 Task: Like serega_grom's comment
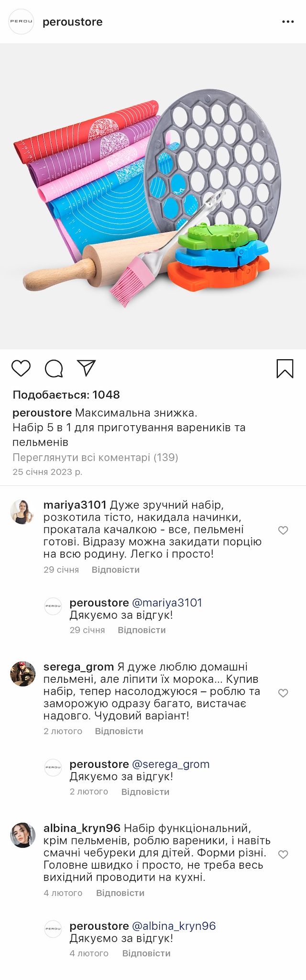coord(283,693)
